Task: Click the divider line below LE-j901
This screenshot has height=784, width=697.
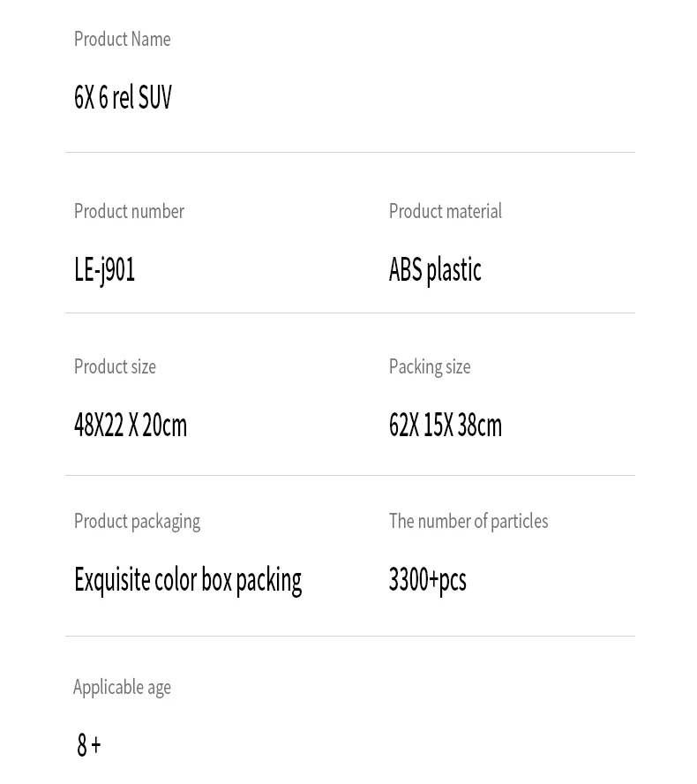Action: point(350,313)
